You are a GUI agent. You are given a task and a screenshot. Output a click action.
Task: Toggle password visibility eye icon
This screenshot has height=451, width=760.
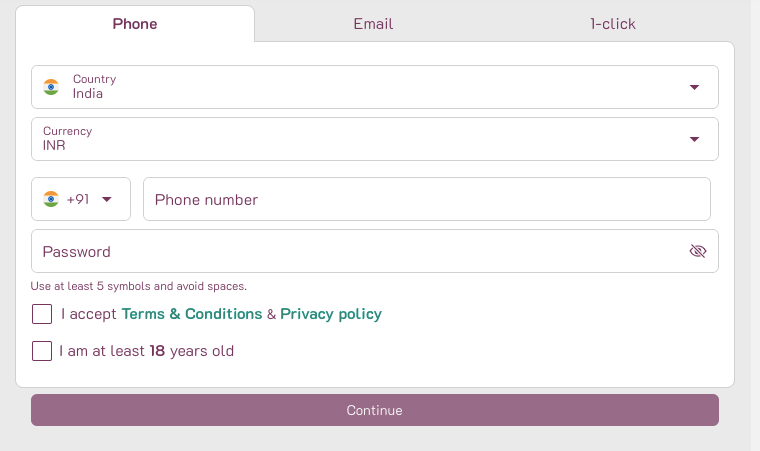point(698,251)
